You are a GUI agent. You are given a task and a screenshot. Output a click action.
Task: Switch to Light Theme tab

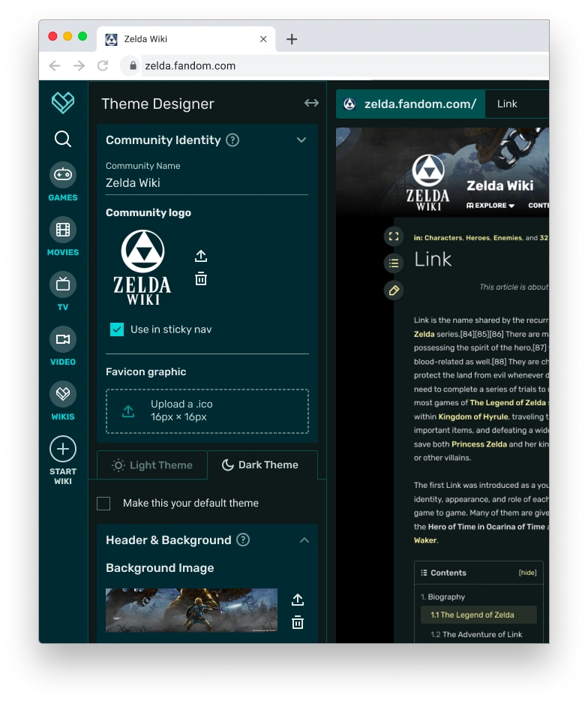tap(152, 465)
